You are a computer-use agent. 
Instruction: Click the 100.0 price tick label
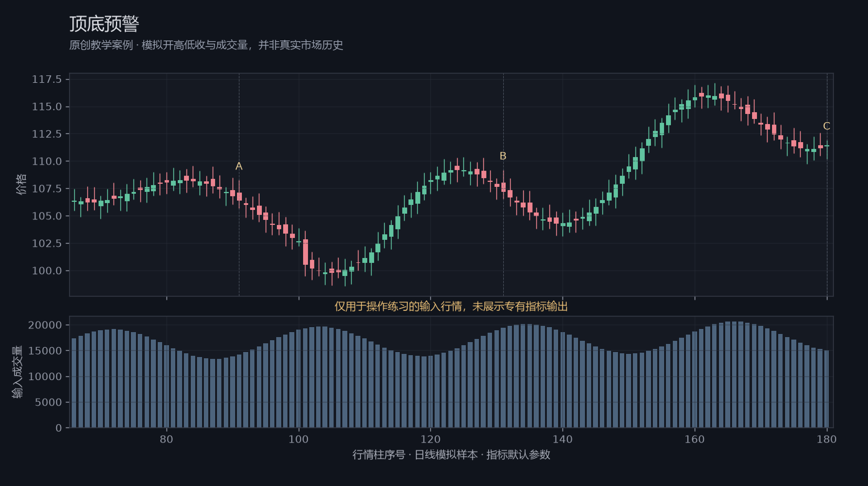47,270
